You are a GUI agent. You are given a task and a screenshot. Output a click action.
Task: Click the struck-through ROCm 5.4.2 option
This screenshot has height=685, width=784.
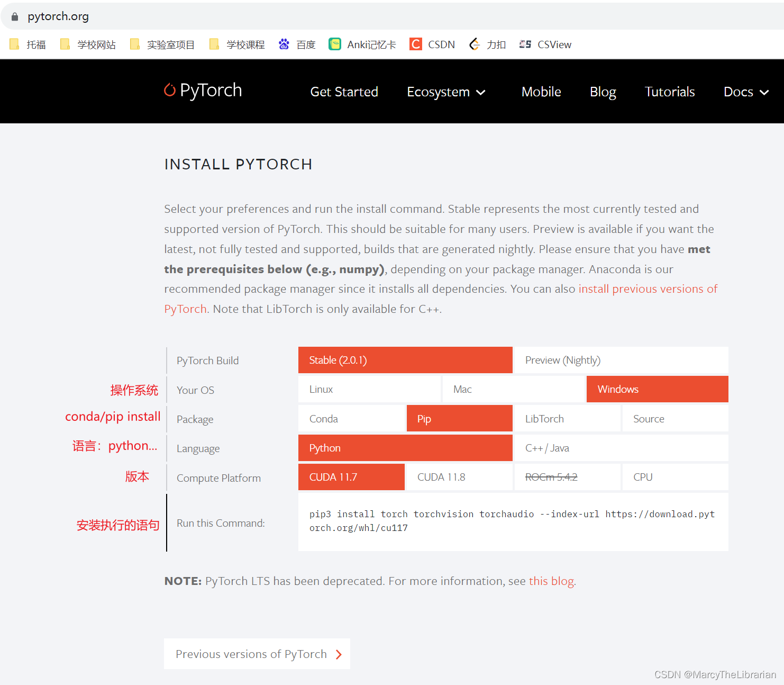pyautogui.click(x=567, y=477)
